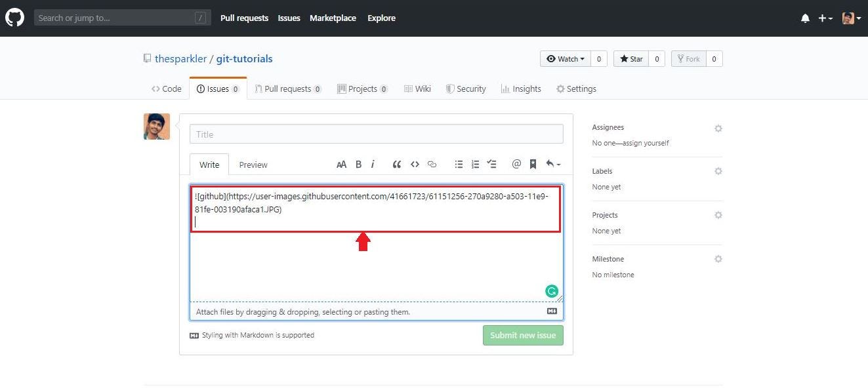
Task: Insert a link
Action: tap(432, 165)
